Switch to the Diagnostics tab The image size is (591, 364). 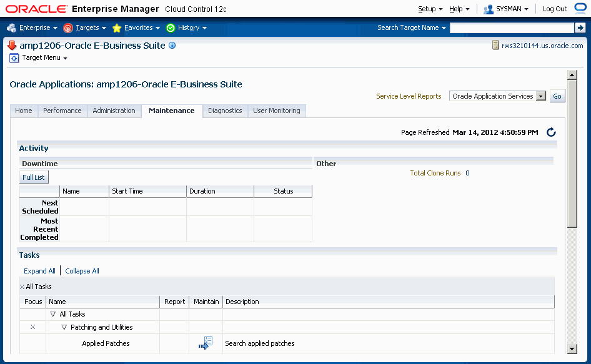coord(225,111)
